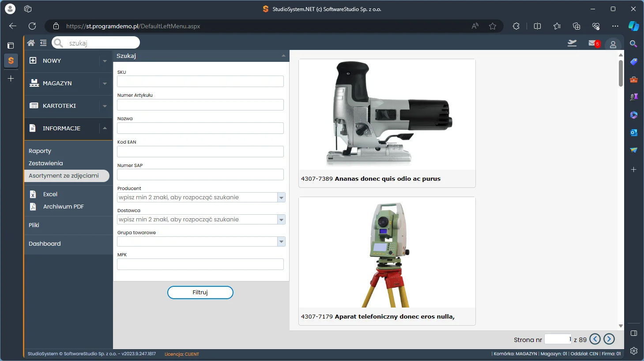Go to next page arrow
Image resolution: width=644 pixels, height=361 pixels.
pos(609,339)
